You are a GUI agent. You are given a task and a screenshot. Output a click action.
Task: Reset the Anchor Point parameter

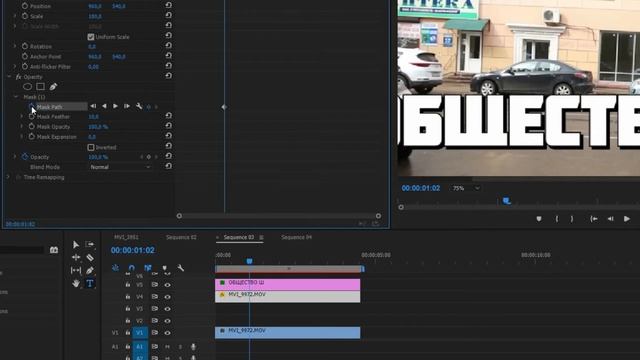pyautogui.click(x=168, y=56)
